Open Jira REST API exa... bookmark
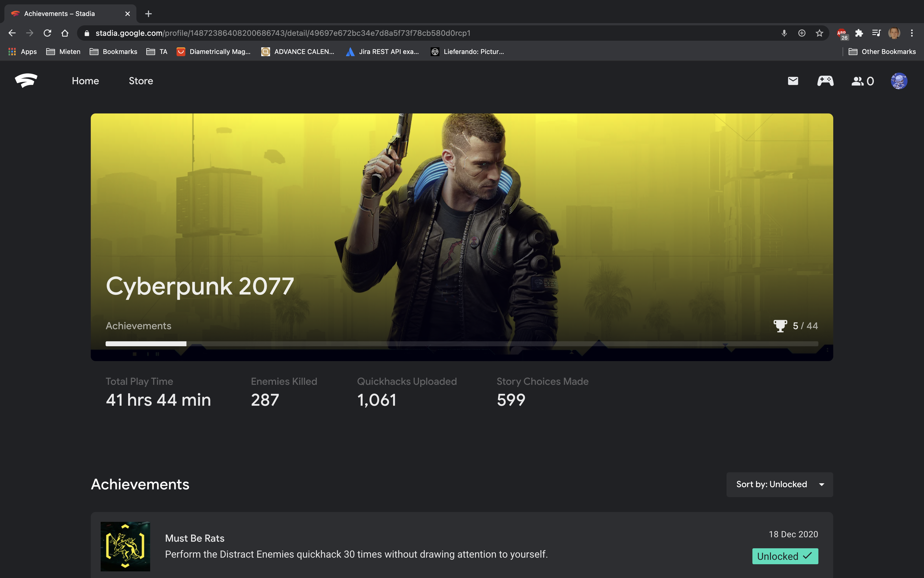 382,52
